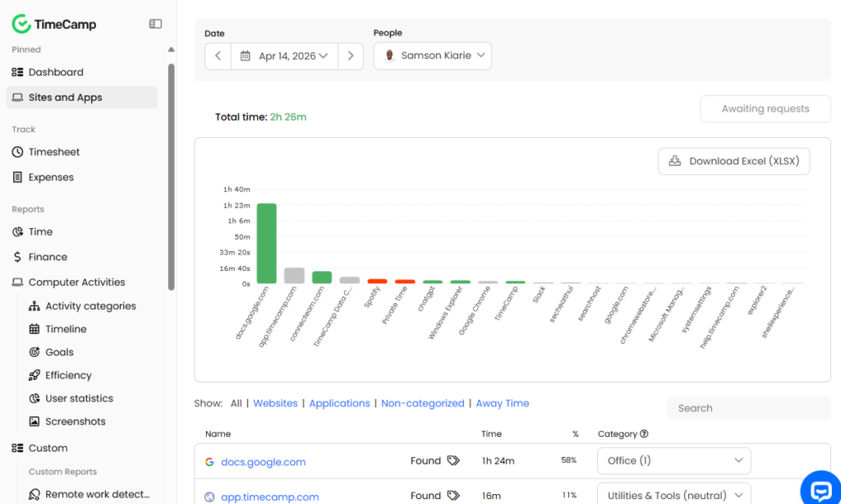Image resolution: width=841 pixels, height=504 pixels.
Task: Collapse the sidebar panel icon
Action: [x=155, y=24]
